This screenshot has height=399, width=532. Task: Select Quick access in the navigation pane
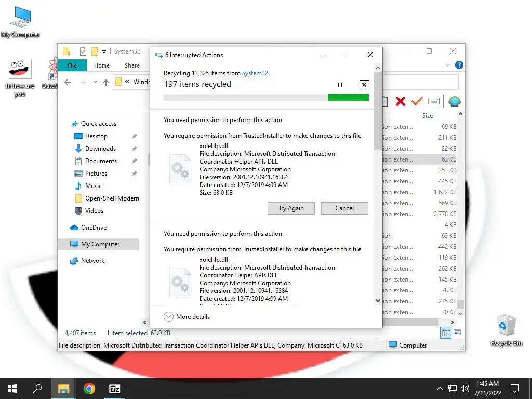point(98,124)
